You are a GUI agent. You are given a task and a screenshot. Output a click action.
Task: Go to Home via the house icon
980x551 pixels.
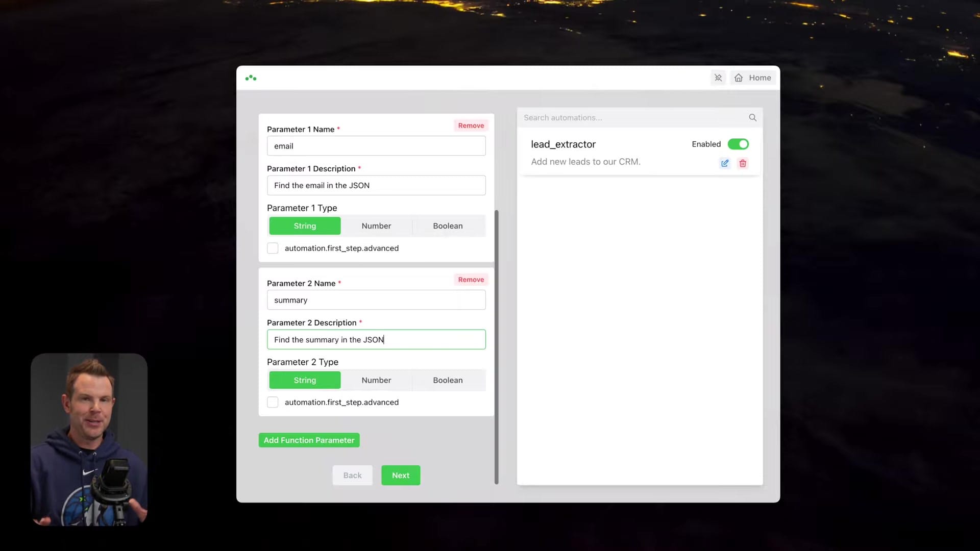pyautogui.click(x=739, y=78)
